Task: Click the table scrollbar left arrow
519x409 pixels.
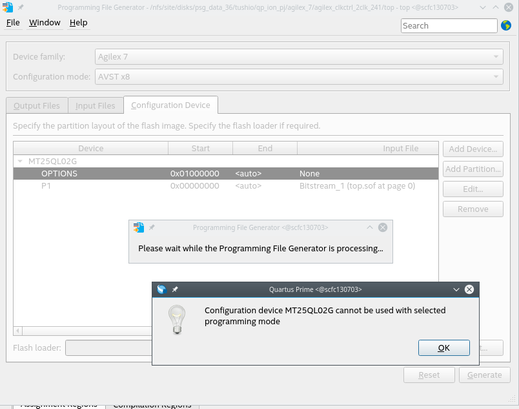Action: point(18,331)
